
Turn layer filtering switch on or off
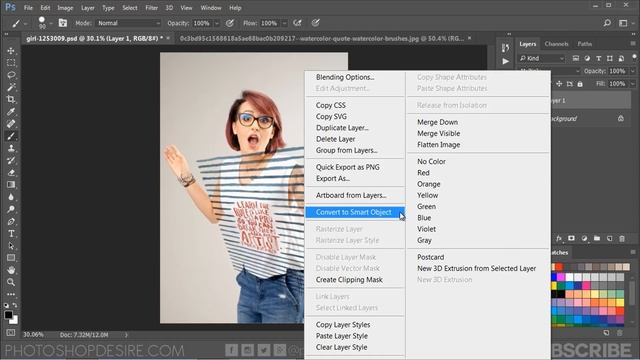pos(634,57)
